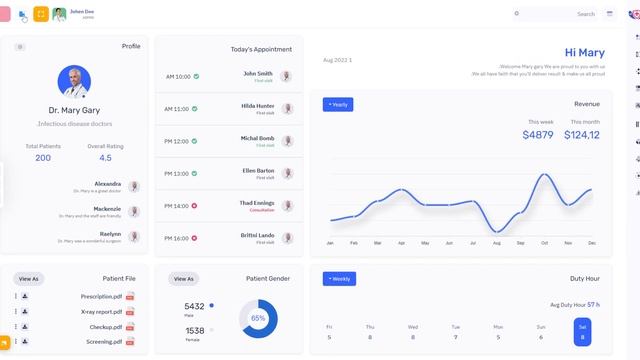Click the PDF icon for Prescription.pdf
640x360 pixels.
[130, 296]
